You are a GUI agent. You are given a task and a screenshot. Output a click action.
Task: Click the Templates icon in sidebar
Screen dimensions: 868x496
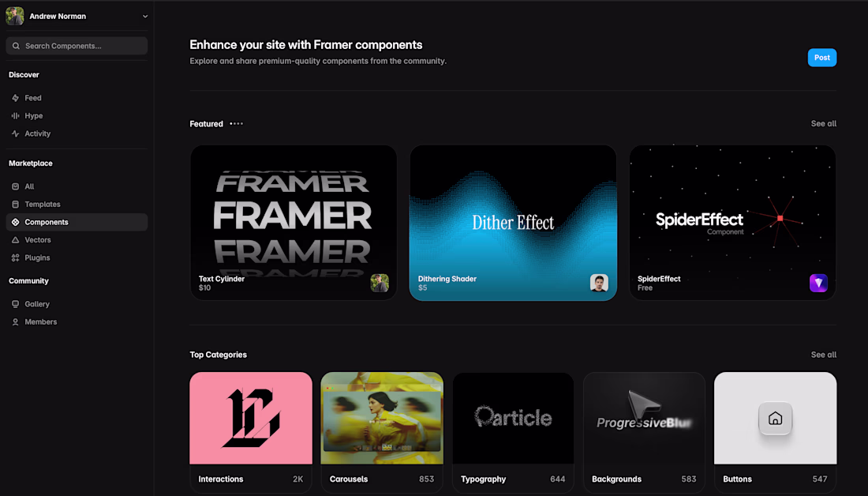[x=16, y=205]
